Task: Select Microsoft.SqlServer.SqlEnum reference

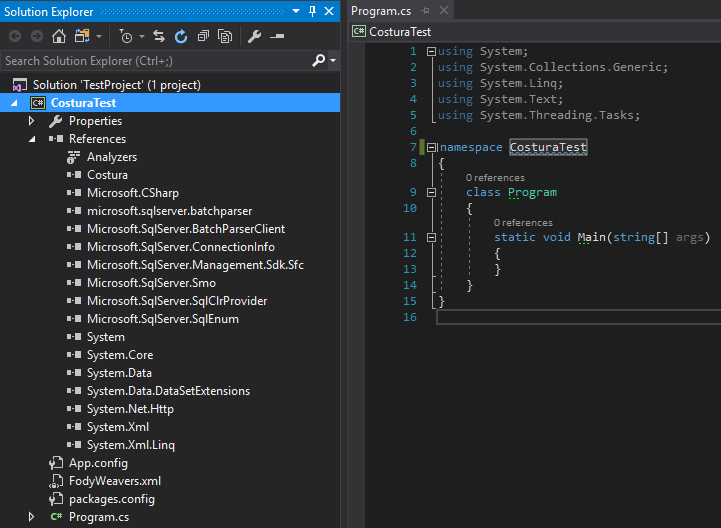Action: 163,319
